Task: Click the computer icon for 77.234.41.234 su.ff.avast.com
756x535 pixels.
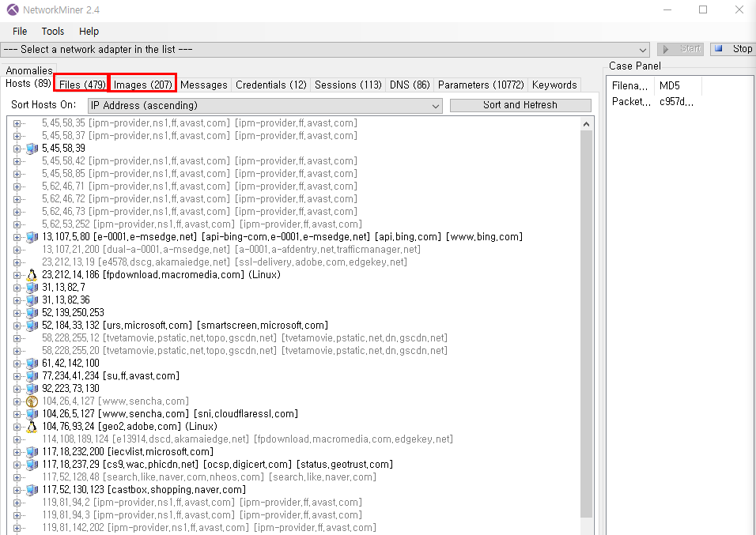Action: 32,376
